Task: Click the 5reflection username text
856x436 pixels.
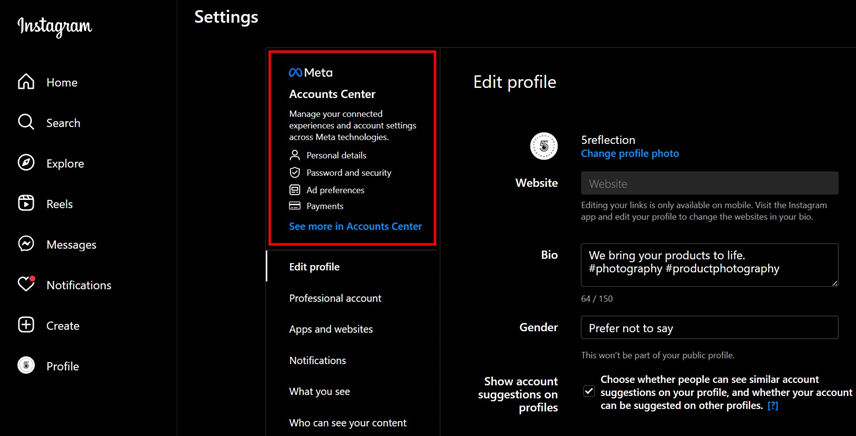Action: tap(608, 140)
